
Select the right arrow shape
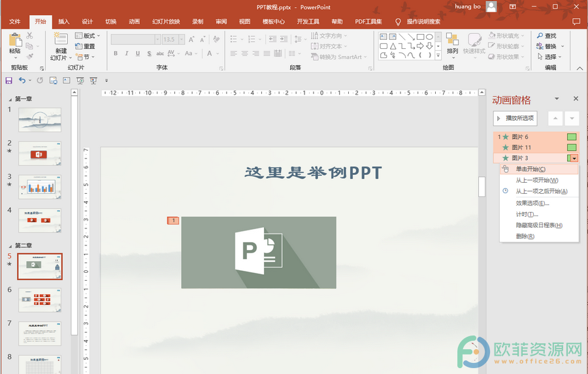point(420,46)
